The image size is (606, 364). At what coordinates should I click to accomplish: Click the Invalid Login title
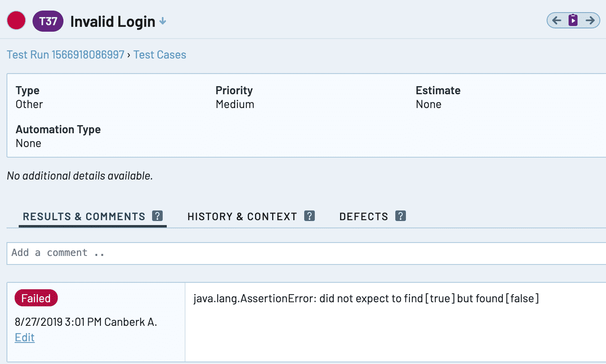[x=113, y=22]
